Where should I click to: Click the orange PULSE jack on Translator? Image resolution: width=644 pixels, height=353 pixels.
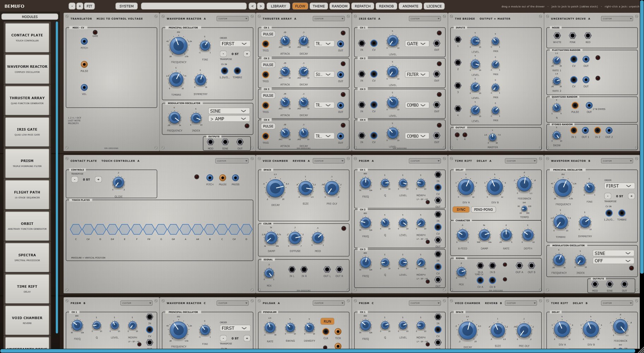[84, 64]
